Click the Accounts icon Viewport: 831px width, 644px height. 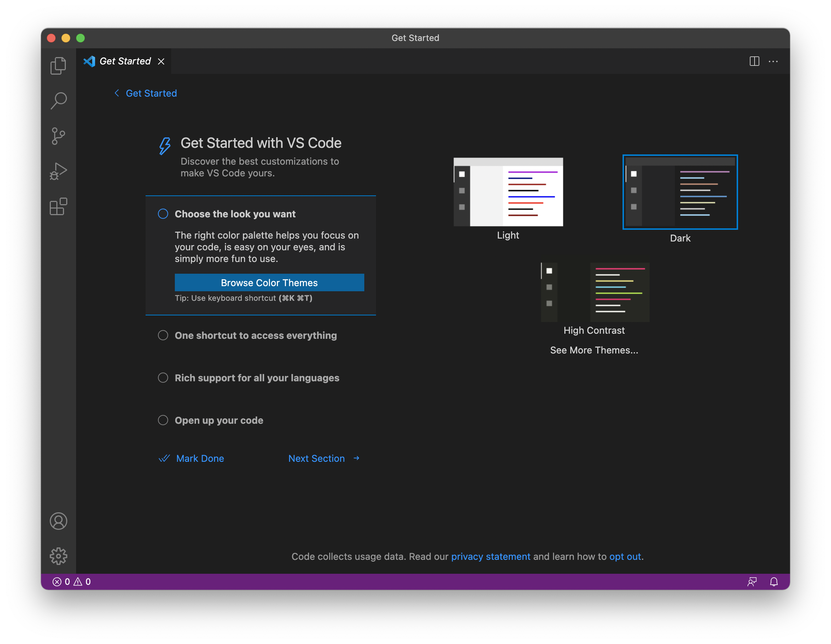[x=58, y=521]
